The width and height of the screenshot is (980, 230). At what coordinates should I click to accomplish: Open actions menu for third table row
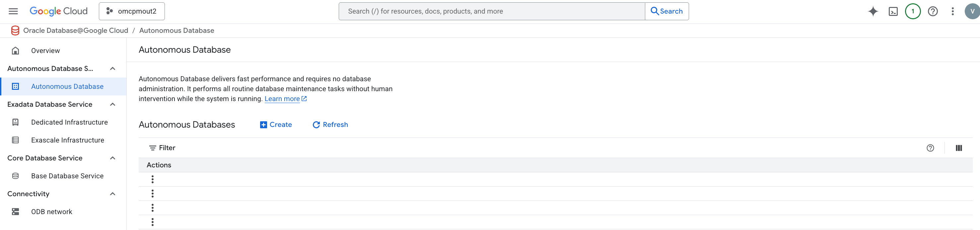[153, 207]
